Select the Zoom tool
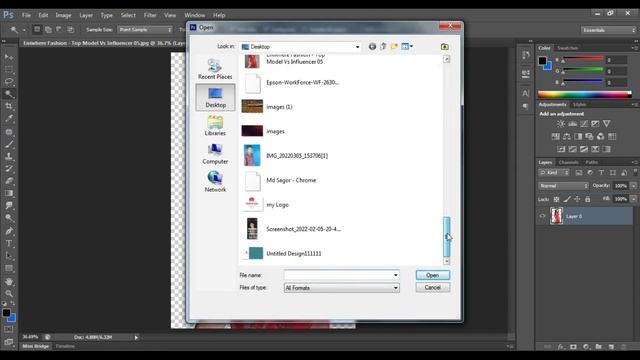The height and width of the screenshot is (360, 640). (9, 293)
